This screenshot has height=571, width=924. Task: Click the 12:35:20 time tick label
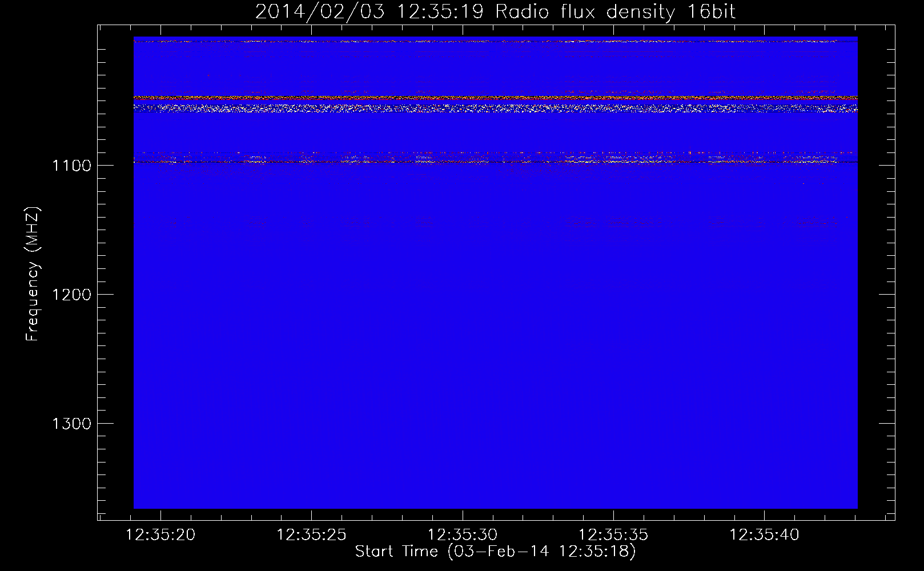(160, 534)
